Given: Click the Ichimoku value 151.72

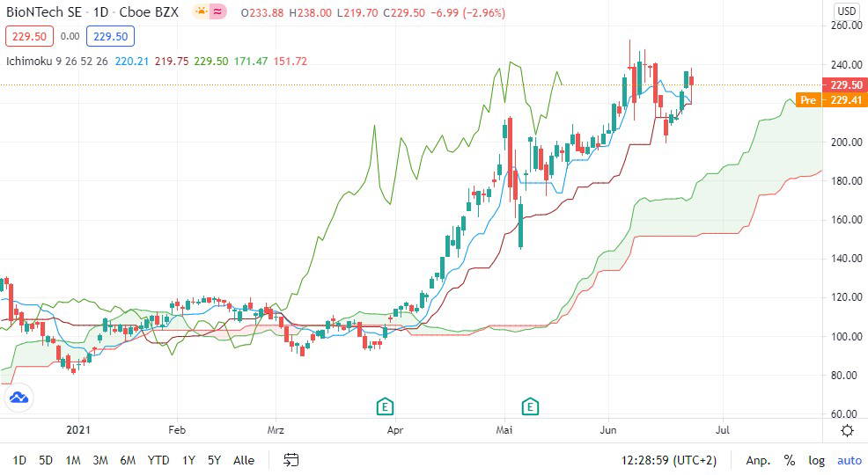Looking at the screenshot, I should (x=291, y=61).
